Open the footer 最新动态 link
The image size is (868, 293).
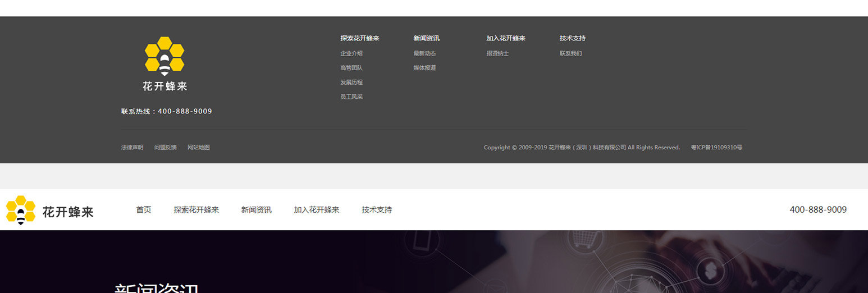coord(425,53)
